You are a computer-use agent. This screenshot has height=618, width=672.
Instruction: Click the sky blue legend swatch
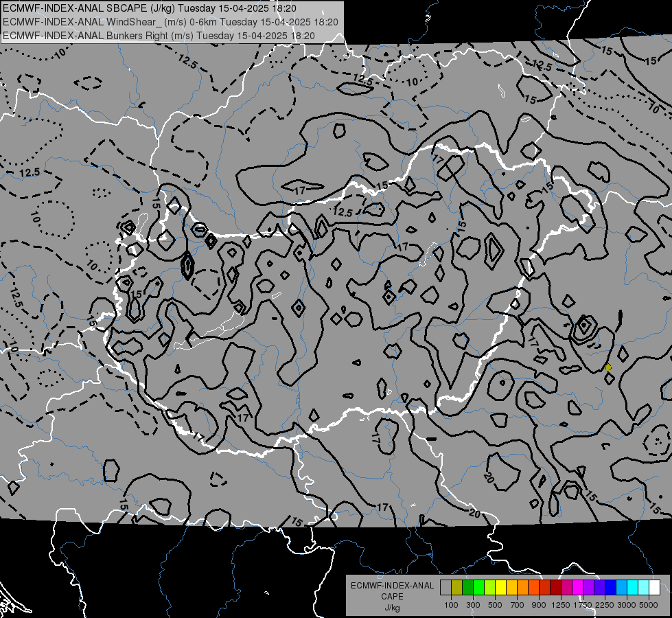pyautogui.click(x=622, y=587)
